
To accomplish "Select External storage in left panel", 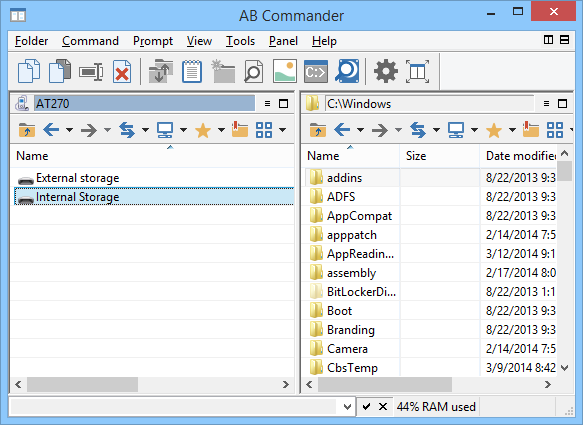I will (77, 178).
